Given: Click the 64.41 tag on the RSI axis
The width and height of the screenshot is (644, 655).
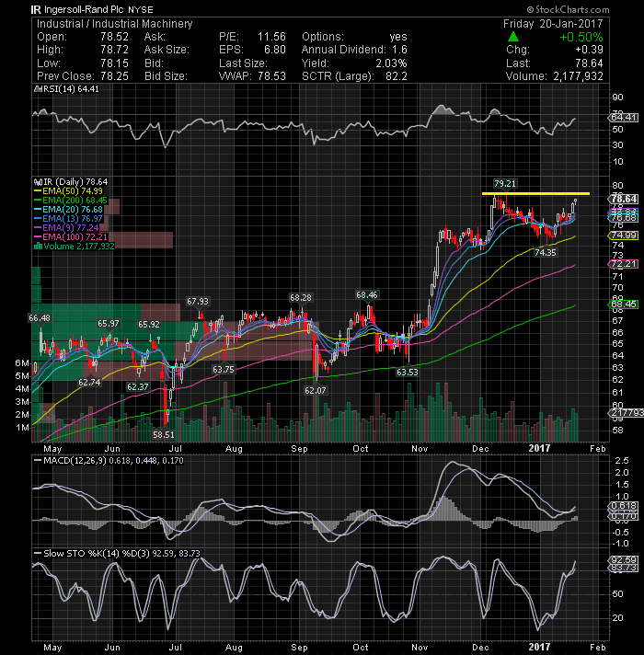Looking at the screenshot, I should click(x=624, y=118).
